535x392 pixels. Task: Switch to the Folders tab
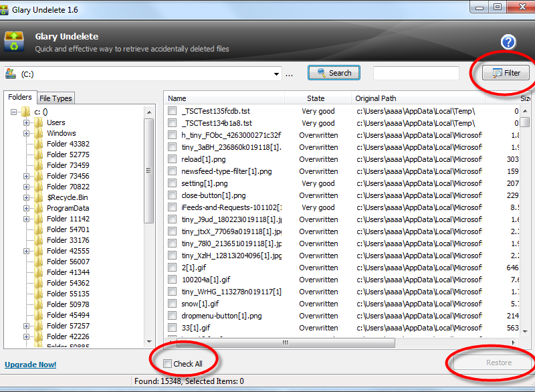click(x=20, y=97)
